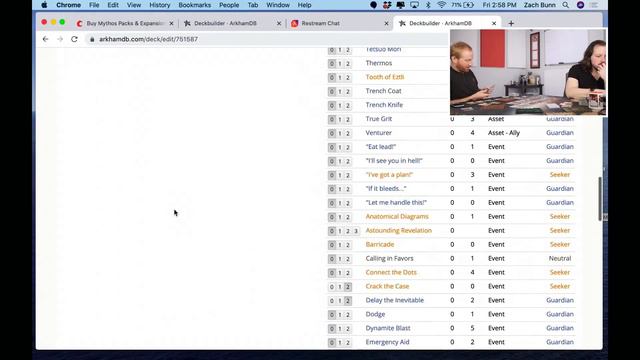Set Dynamite Blast quantity to 1

coord(340,328)
